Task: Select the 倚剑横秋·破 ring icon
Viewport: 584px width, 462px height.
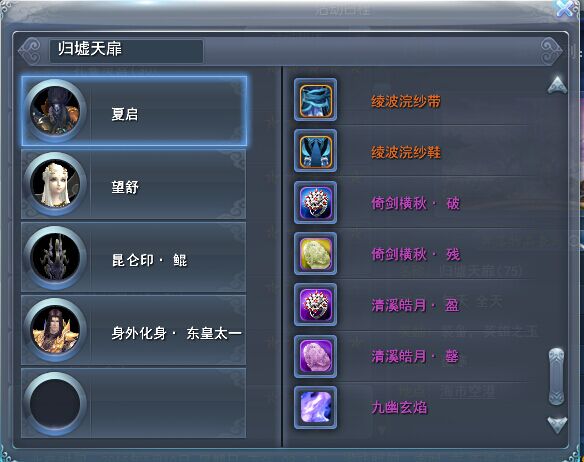Action: click(x=315, y=203)
